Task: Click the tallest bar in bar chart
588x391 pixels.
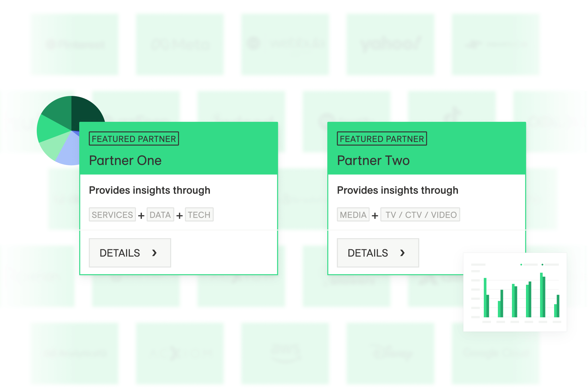Action: click(541, 295)
